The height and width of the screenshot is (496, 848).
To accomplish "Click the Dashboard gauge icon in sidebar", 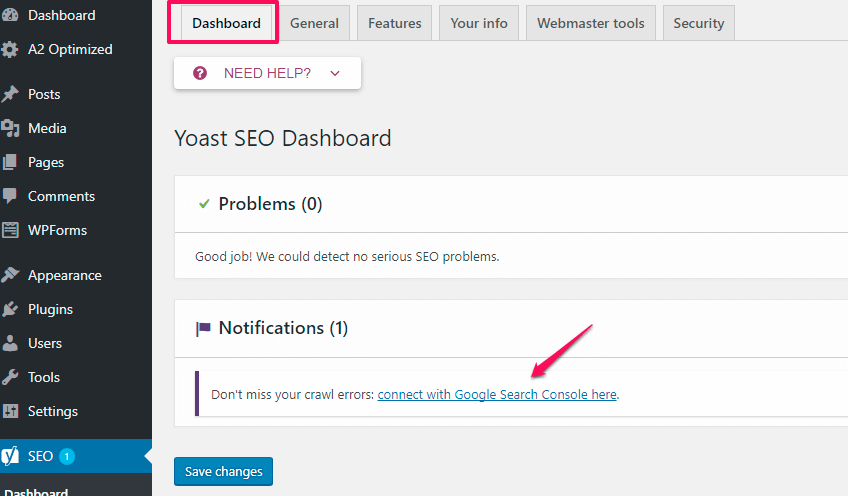I will coord(10,15).
